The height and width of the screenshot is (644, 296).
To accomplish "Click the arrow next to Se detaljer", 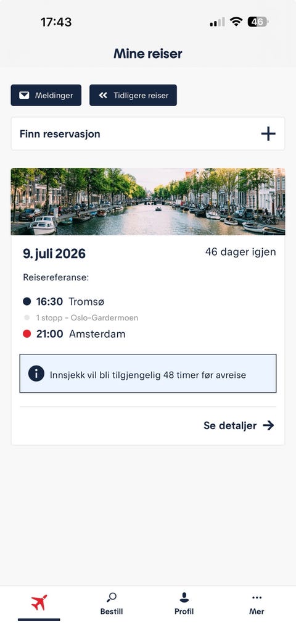I will click(x=268, y=425).
